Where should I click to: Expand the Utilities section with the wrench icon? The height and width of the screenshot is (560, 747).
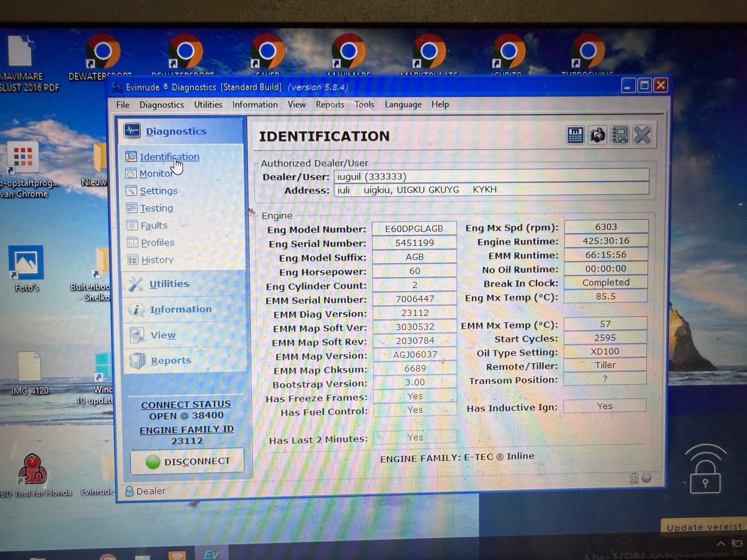pos(169,284)
